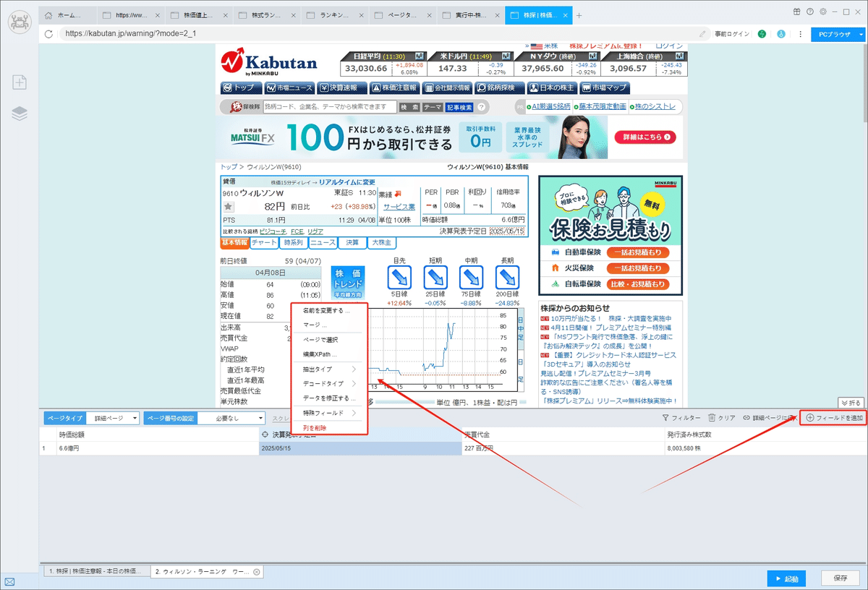The image size is (868, 590).
Task: Click the 5日線 trend arrow icon
Action: [399, 278]
